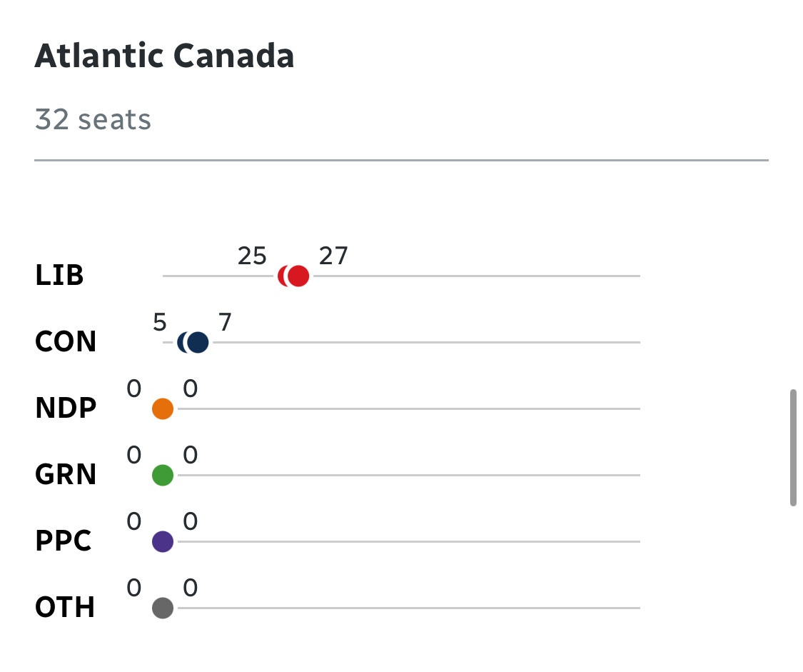
Task: Click the 32 seats subtitle
Action: [93, 119]
